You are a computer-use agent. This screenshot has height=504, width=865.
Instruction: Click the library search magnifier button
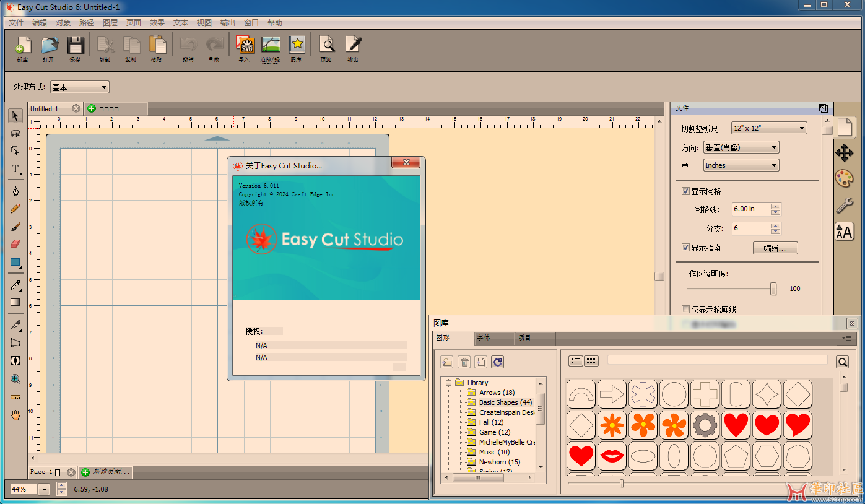843,362
